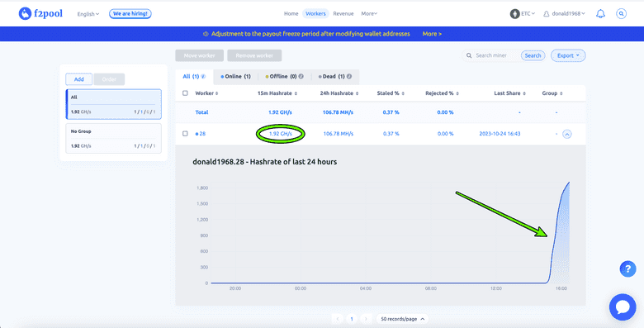The height and width of the screenshot is (328, 644).
Task: Click the f2pool logo icon
Action: pyautogui.click(x=25, y=13)
